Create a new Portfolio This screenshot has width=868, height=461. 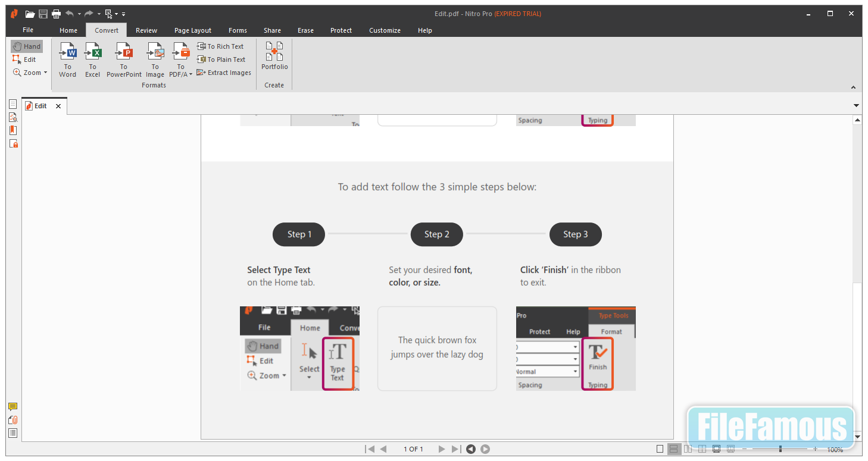[274, 56]
